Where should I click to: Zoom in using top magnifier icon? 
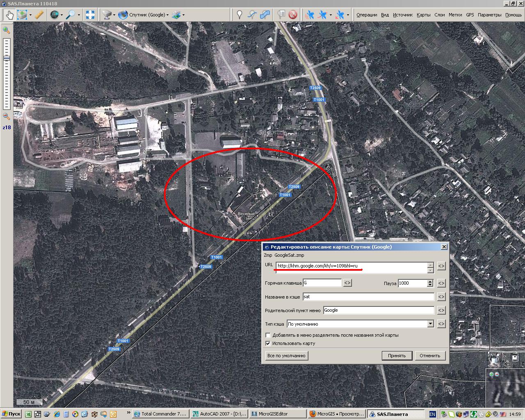[x=6, y=30]
